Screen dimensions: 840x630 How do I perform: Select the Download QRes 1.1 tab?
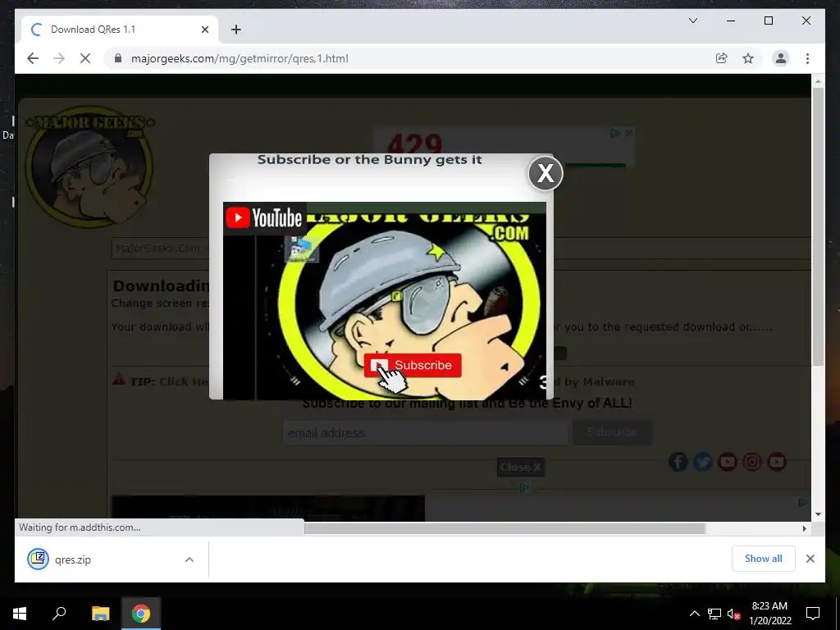(120, 30)
